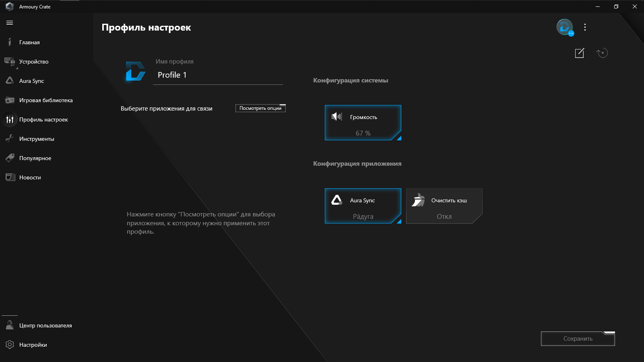Click Выберите приложения для связи label
Screen dimensions: 644x362
[x=167, y=109]
